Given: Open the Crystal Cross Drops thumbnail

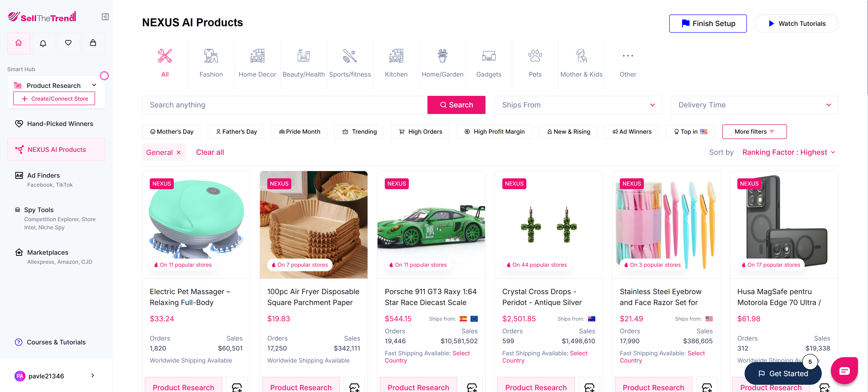Looking at the screenshot, I should coord(549,225).
